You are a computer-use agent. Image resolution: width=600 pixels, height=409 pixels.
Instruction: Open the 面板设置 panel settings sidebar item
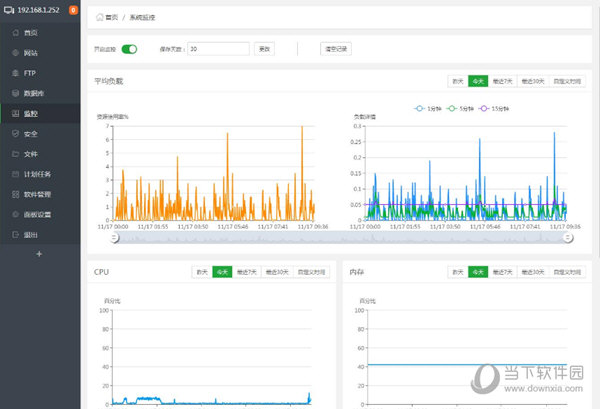pyautogui.click(x=40, y=215)
